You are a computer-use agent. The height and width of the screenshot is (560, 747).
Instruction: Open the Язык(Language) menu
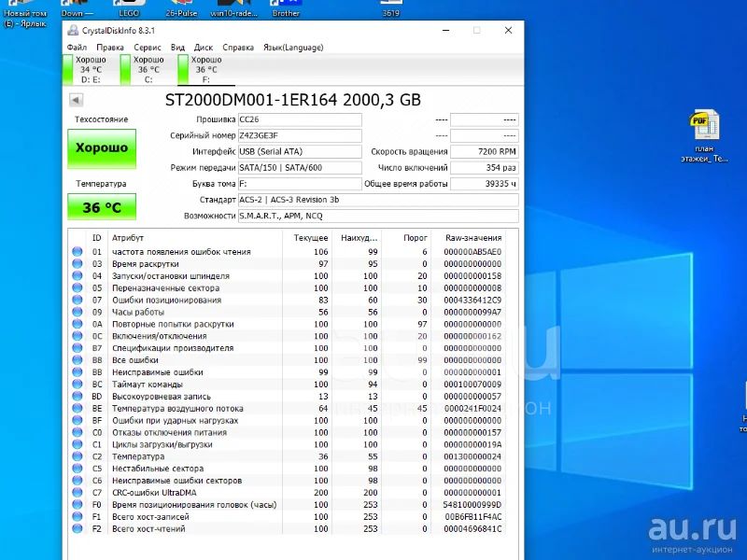[x=293, y=48]
